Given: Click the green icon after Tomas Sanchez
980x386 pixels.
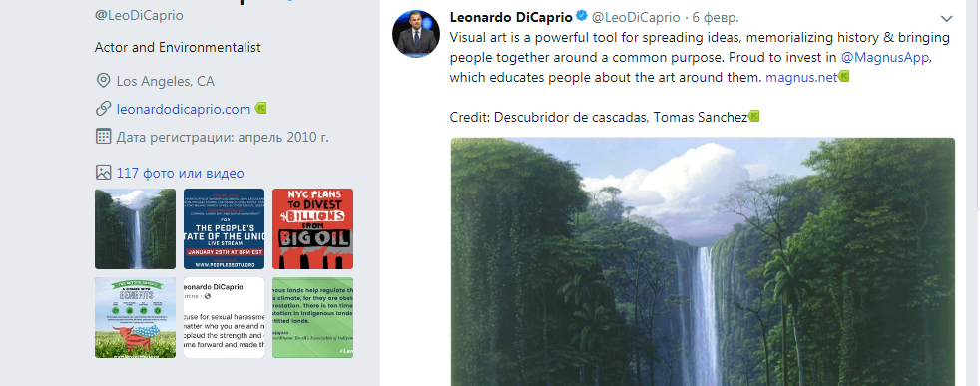Looking at the screenshot, I should coord(753,116).
